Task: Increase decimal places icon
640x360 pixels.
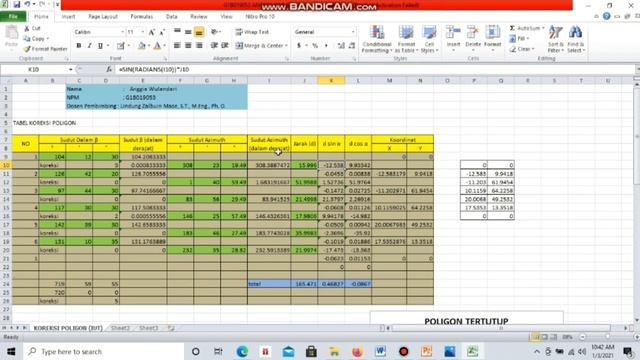Action: 341,46
